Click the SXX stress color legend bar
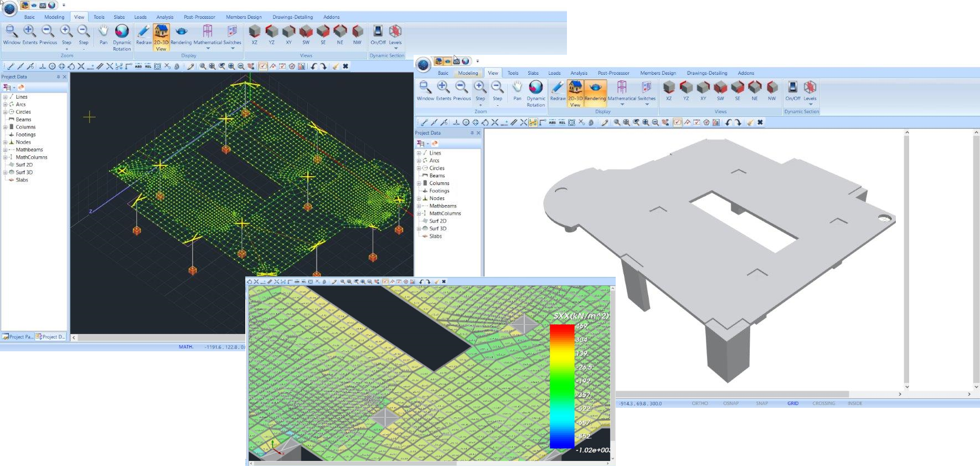980x466 pixels. click(x=562, y=386)
